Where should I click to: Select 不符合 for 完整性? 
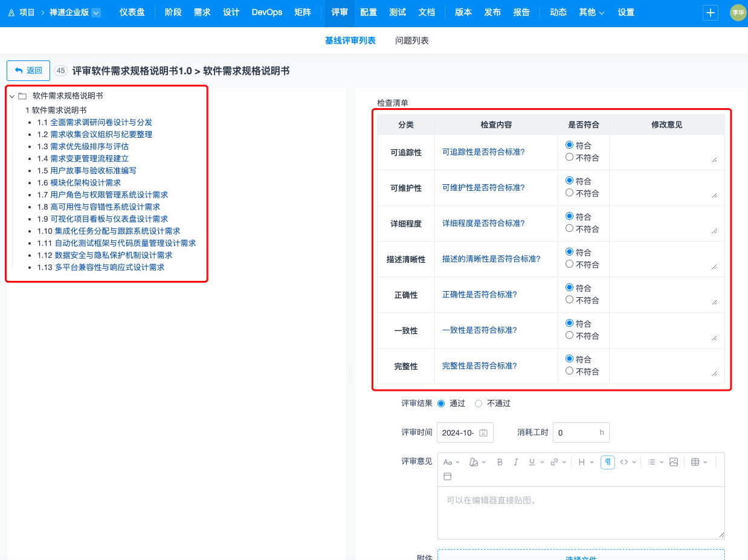pos(569,371)
